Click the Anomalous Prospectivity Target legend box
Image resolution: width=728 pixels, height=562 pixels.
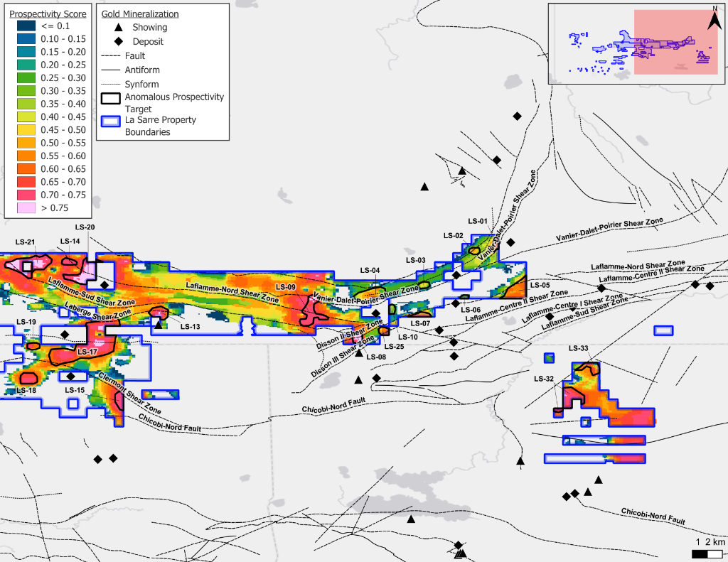coord(110,98)
